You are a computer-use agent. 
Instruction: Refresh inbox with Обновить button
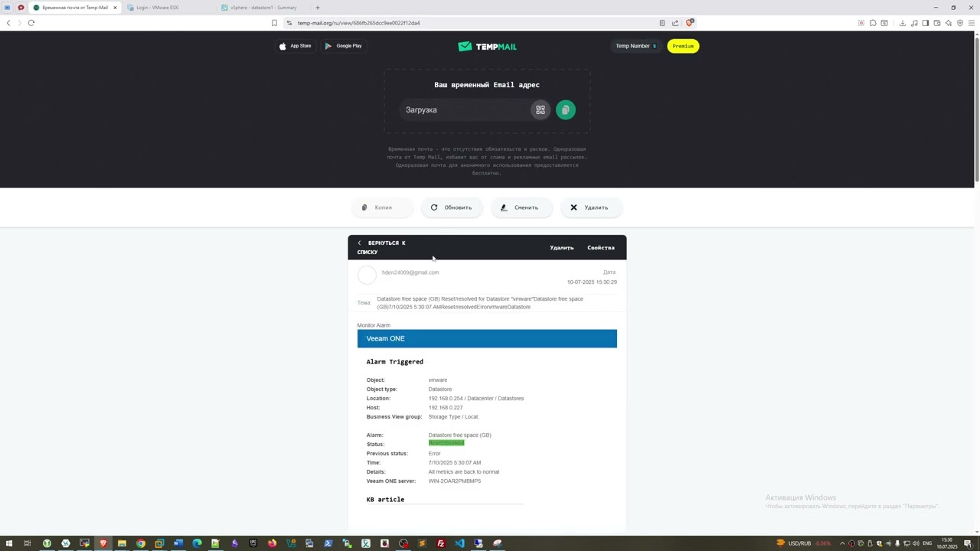pos(452,207)
